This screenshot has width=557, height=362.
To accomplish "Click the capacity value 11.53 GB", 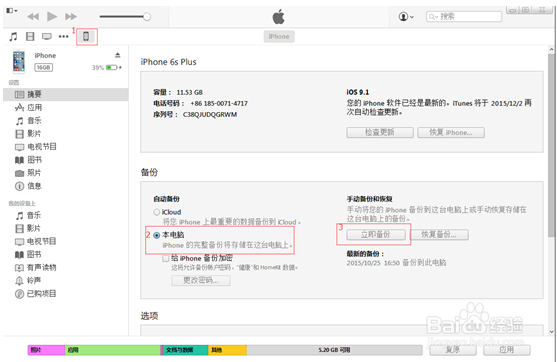I will click(189, 92).
